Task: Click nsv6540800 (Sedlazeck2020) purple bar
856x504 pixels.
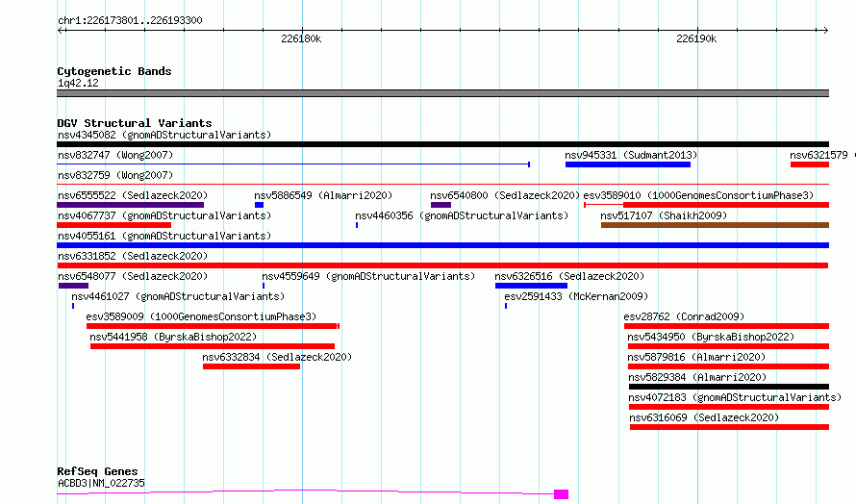Action: point(441,205)
